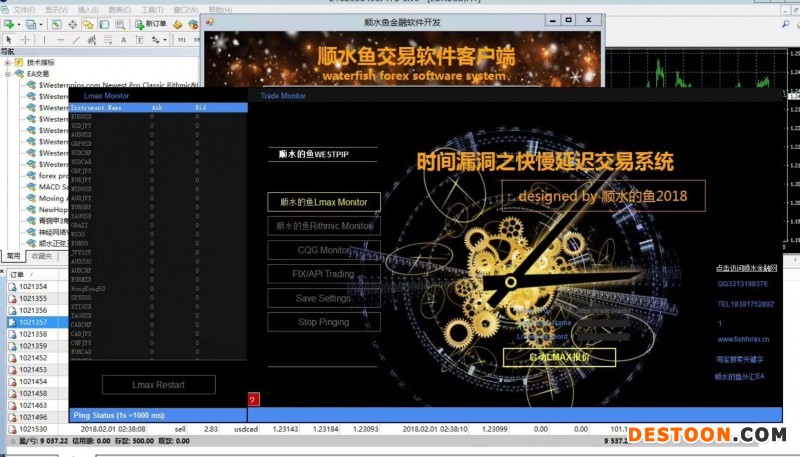The height and width of the screenshot is (457, 800).
Task: Toggle the Data Window crosshair-diamond icon
Action: coord(72,24)
